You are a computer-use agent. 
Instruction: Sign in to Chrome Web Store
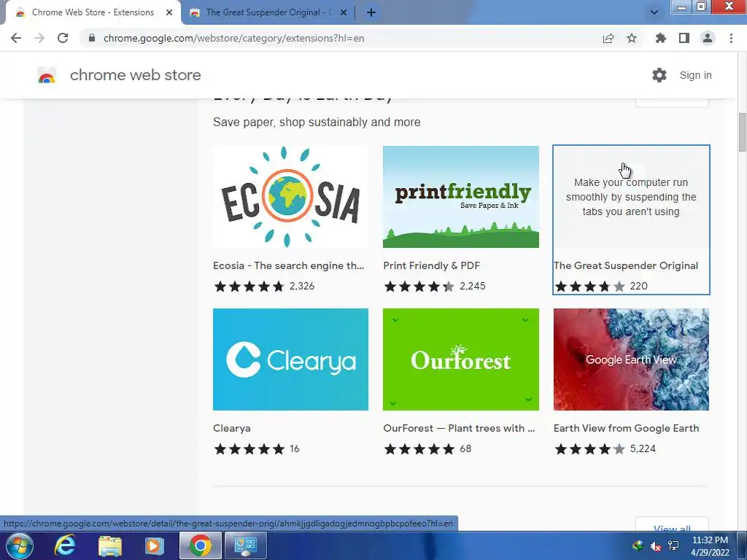pyautogui.click(x=695, y=75)
